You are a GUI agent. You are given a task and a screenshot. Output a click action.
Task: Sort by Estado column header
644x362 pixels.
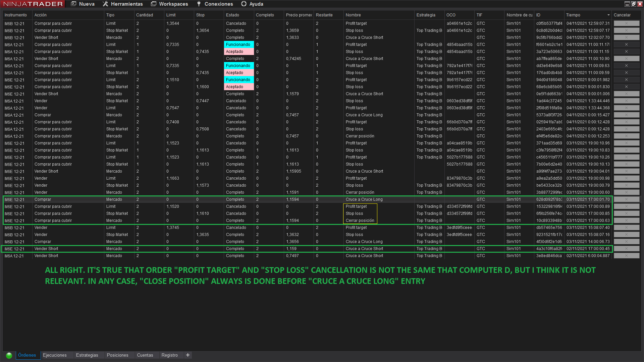coord(232,15)
